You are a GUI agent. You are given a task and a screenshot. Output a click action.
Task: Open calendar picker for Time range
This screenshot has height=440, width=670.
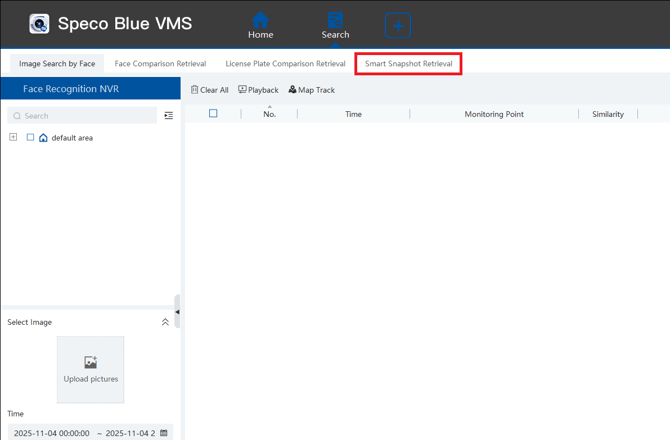pyautogui.click(x=164, y=433)
